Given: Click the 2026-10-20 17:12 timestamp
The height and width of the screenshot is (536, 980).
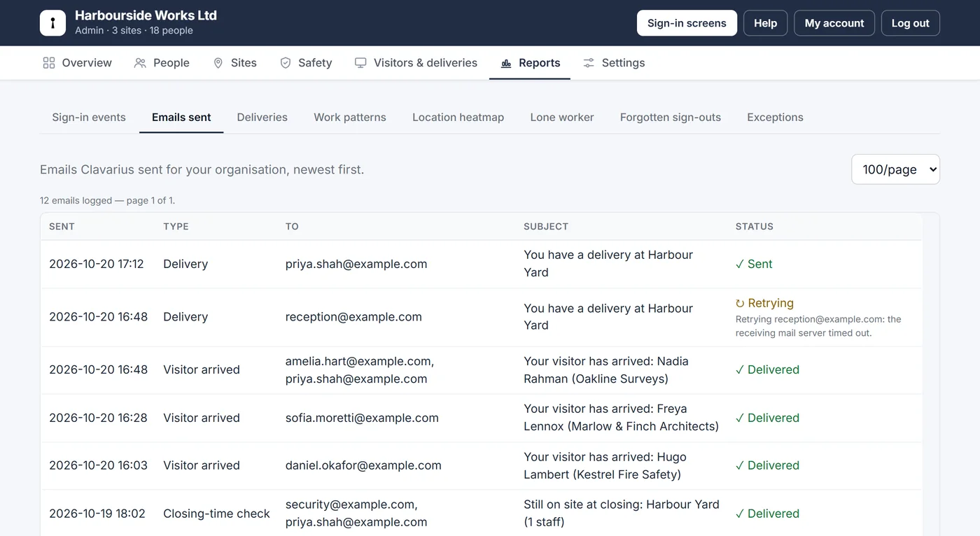Looking at the screenshot, I should tap(97, 264).
